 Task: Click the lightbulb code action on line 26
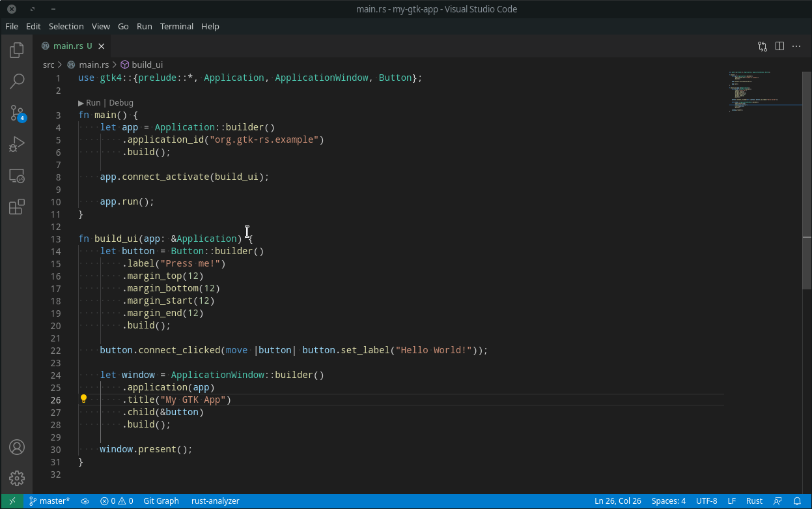(x=83, y=400)
